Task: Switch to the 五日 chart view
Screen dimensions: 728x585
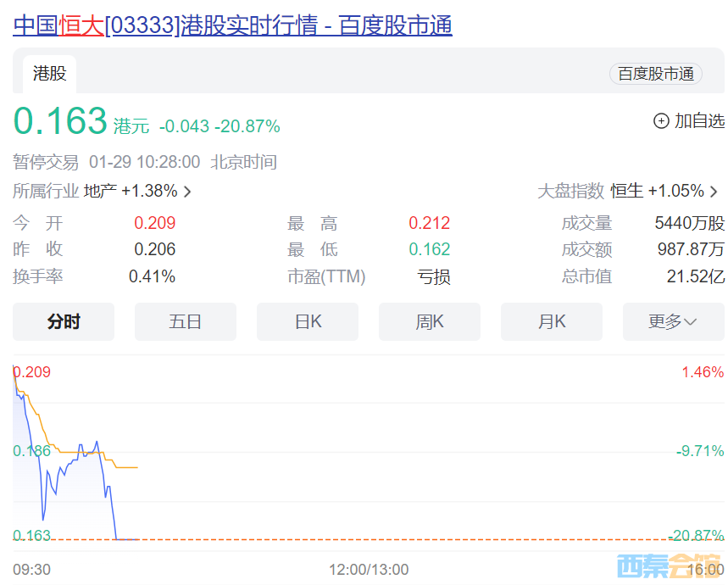Action: coord(185,321)
